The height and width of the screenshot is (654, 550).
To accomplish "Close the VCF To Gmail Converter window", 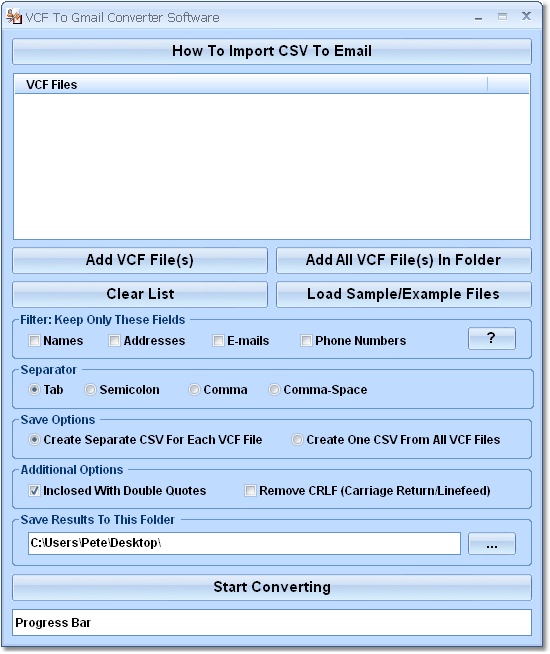I will tap(526, 16).
